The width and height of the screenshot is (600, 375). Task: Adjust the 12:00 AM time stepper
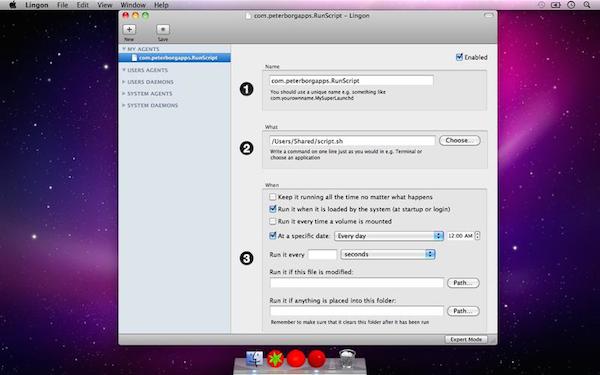pos(477,236)
